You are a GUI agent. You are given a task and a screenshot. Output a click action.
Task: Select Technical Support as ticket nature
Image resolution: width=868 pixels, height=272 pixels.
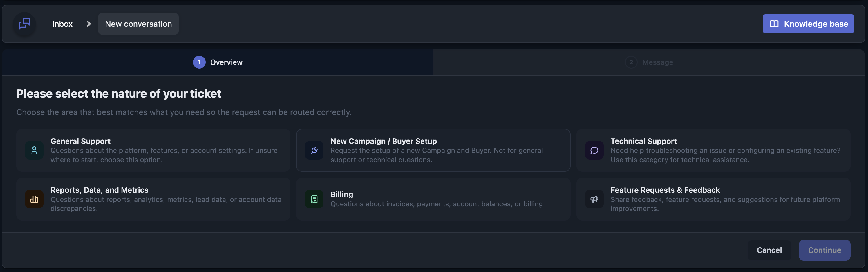tap(713, 150)
